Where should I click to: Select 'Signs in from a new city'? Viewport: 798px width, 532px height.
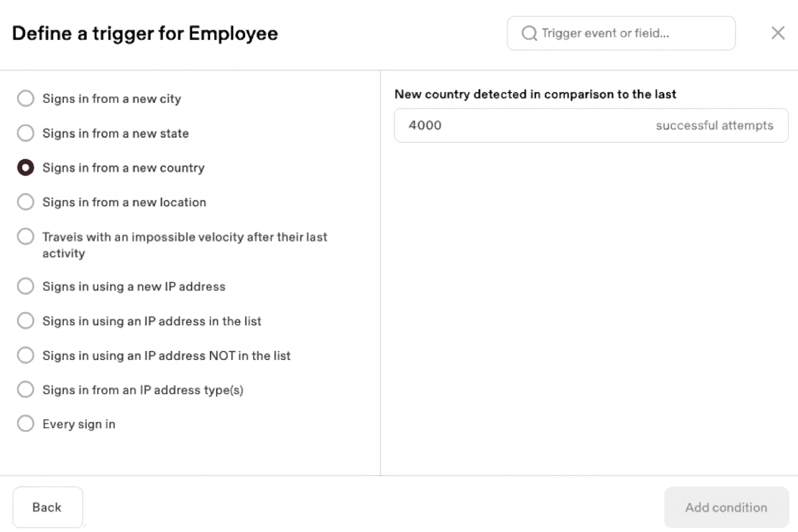pyautogui.click(x=25, y=98)
